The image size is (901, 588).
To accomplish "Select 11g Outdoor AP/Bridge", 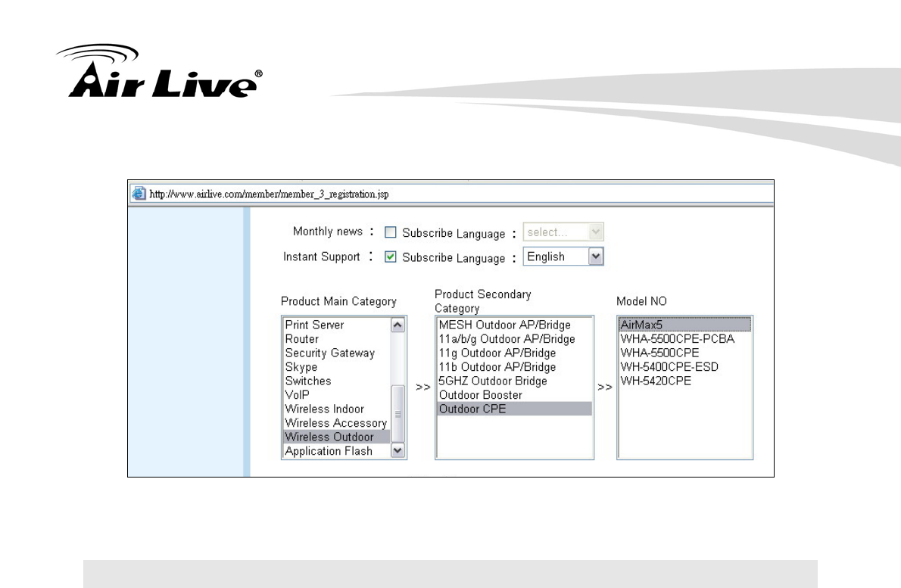I will 514,353.
